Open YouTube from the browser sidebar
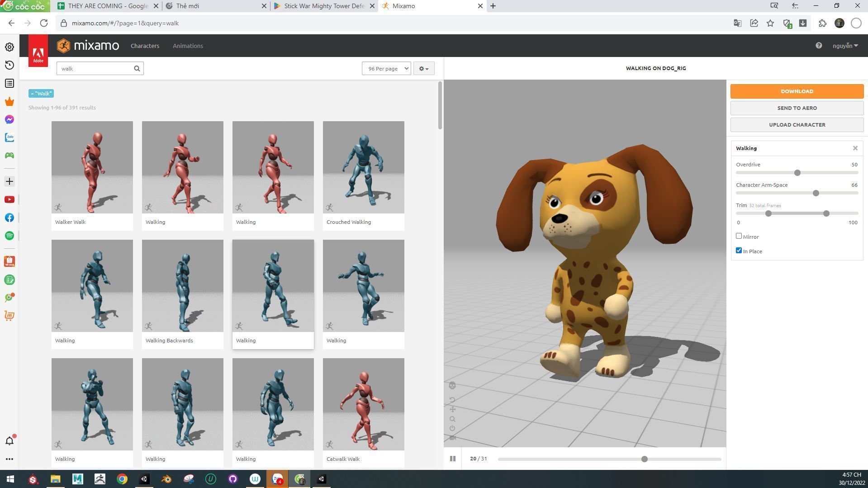 [x=9, y=199]
